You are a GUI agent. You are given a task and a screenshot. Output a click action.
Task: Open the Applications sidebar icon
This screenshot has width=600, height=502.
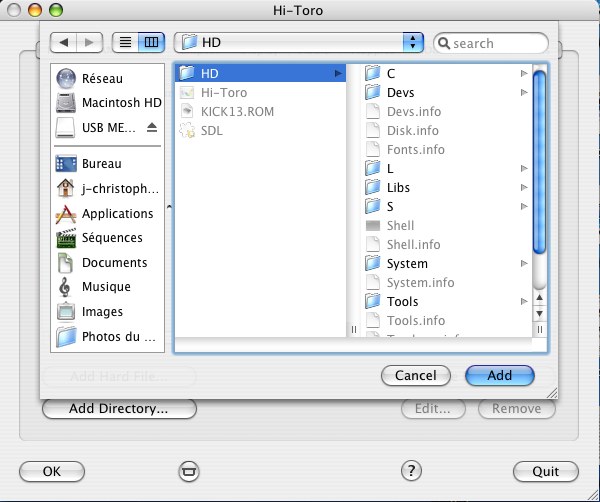click(x=66, y=214)
